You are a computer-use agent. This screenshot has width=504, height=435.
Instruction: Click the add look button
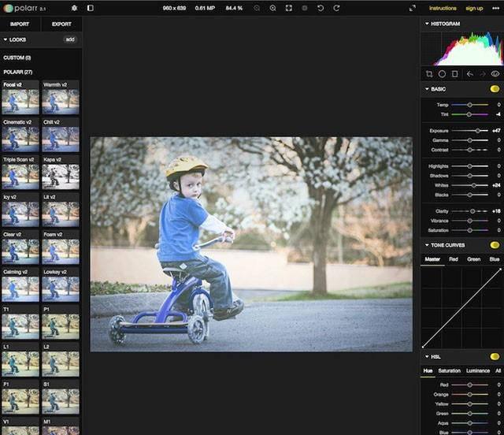70,39
